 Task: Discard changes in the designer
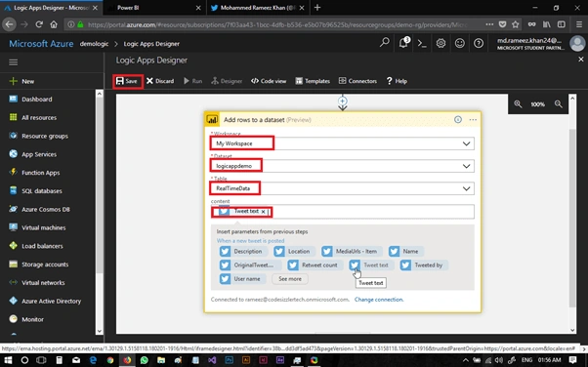(x=160, y=81)
